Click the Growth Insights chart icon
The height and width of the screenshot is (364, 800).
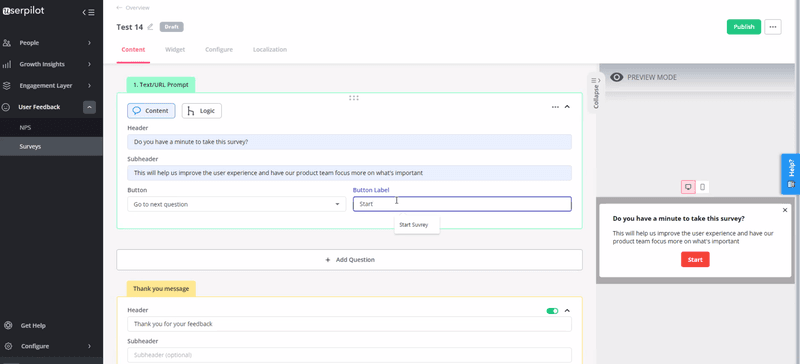tap(7, 64)
